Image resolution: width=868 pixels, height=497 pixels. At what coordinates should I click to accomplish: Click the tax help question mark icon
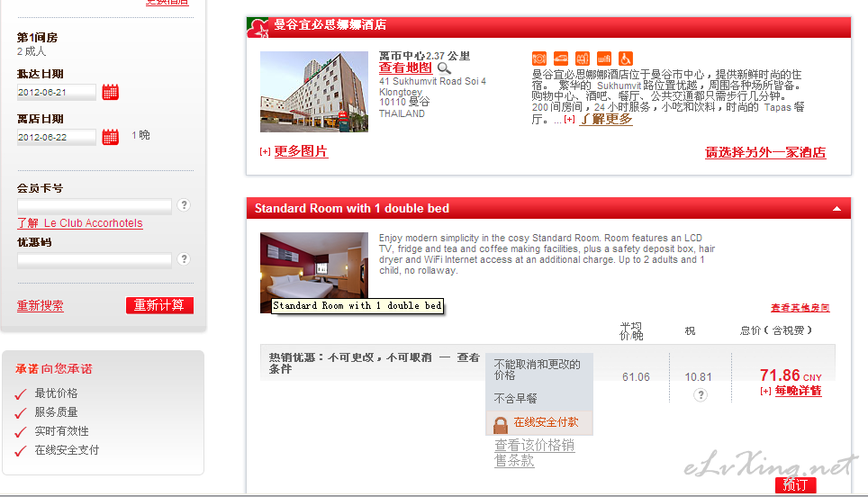[x=701, y=394]
